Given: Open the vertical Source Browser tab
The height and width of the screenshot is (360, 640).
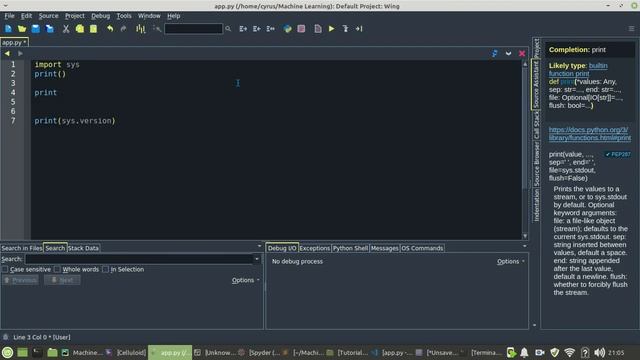Looking at the screenshot, I should click(536, 164).
